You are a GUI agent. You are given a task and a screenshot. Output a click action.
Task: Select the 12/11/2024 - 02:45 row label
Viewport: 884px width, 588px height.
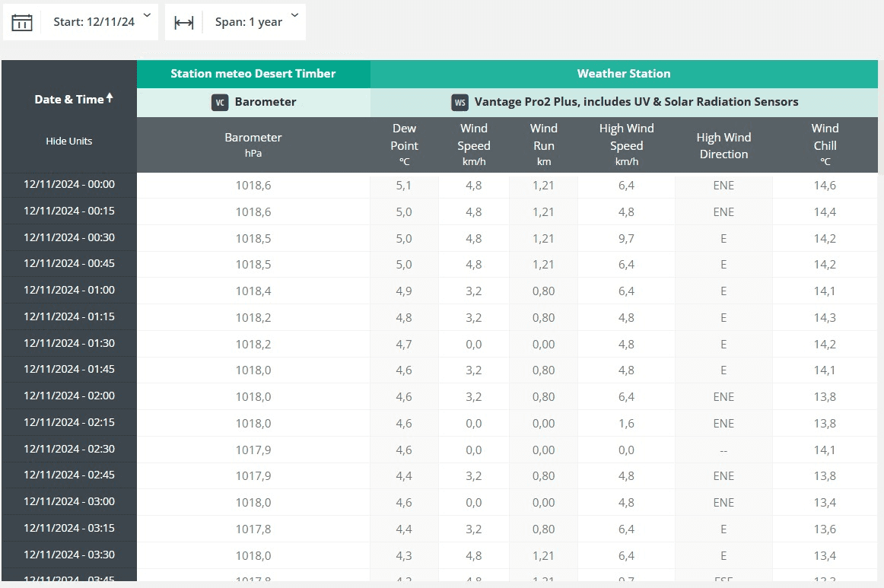(68, 475)
